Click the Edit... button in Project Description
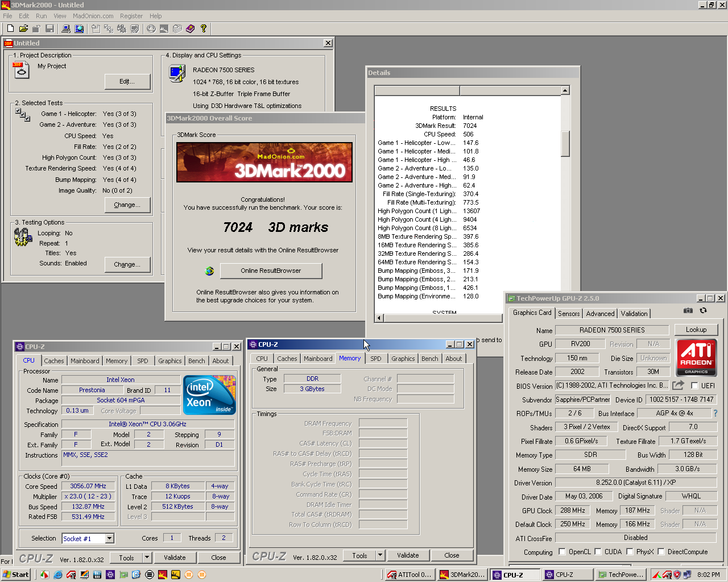 coord(127,81)
